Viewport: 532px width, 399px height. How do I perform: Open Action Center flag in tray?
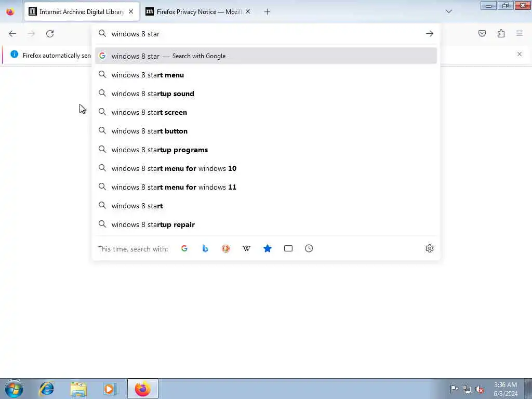click(454, 389)
